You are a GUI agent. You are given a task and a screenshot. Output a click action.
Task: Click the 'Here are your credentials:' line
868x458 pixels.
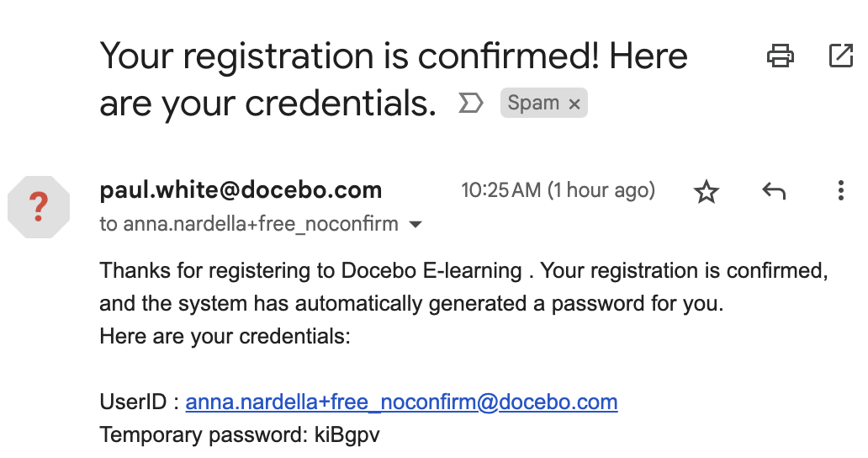click(225, 336)
